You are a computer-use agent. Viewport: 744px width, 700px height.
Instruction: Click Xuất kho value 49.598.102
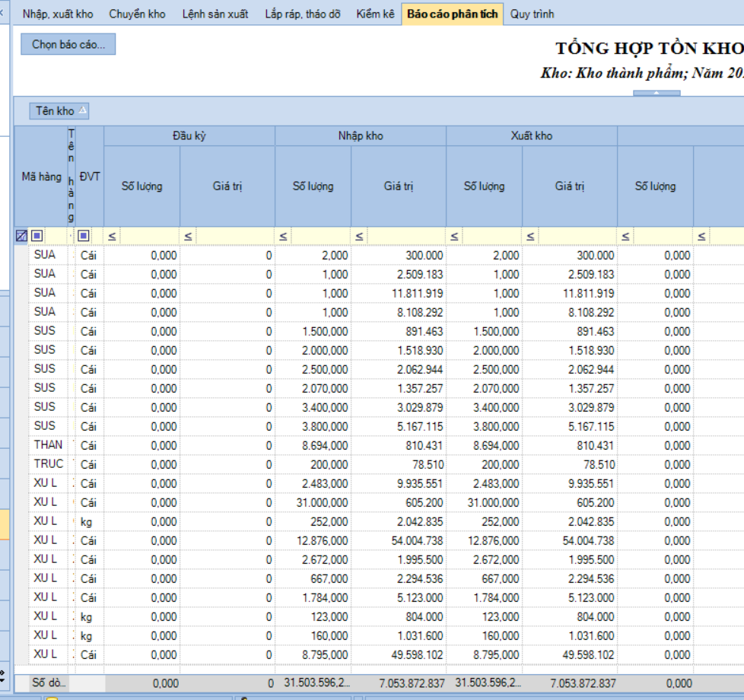588,654
